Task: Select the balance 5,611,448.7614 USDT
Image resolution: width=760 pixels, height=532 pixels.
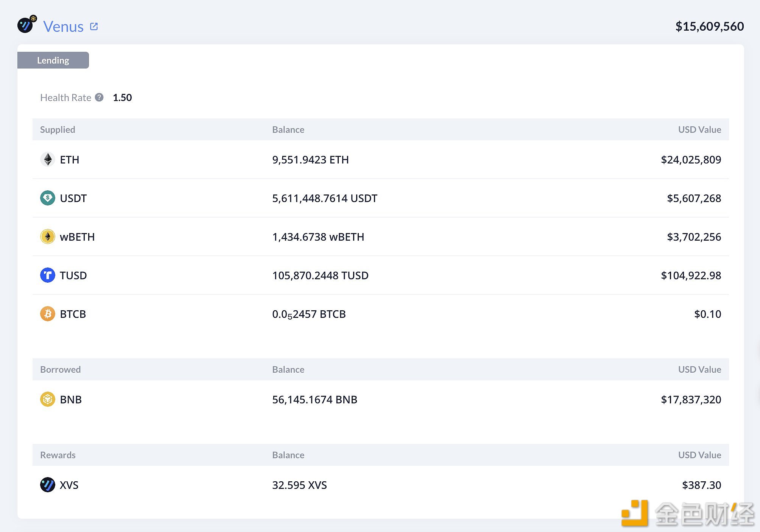Action: [x=325, y=198]
